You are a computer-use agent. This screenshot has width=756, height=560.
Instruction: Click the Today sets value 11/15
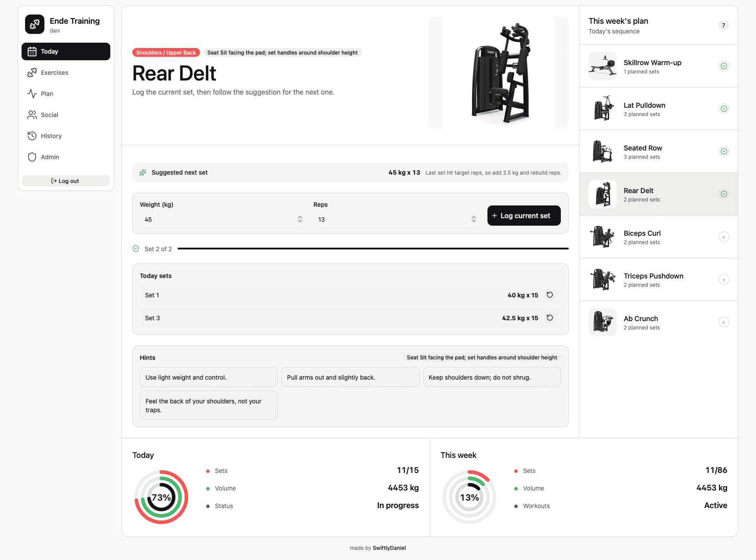407,470
